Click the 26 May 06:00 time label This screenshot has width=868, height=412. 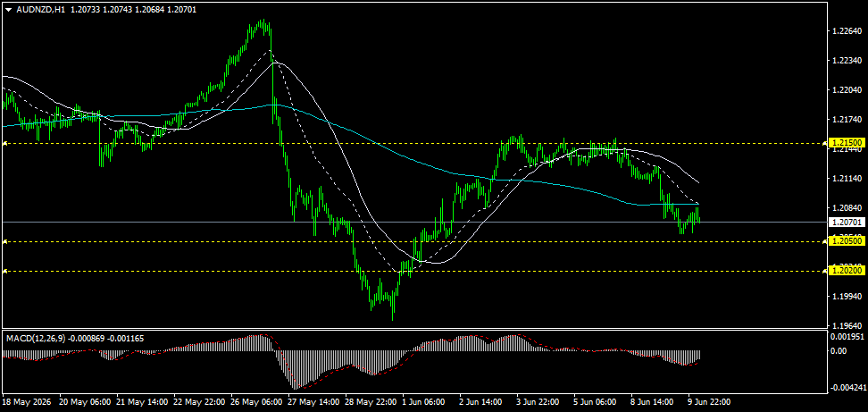[x=257, y=401]
